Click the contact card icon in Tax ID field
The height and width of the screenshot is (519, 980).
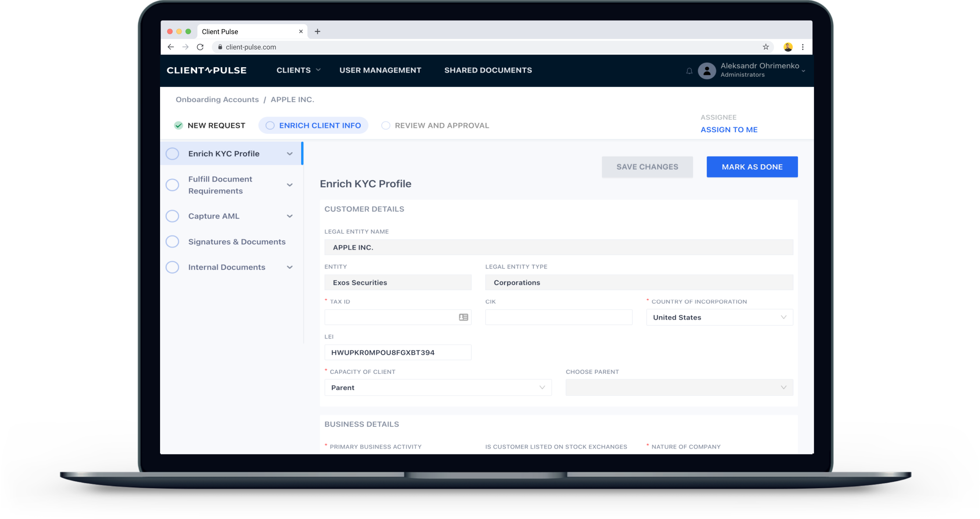[x=463, y=317]
